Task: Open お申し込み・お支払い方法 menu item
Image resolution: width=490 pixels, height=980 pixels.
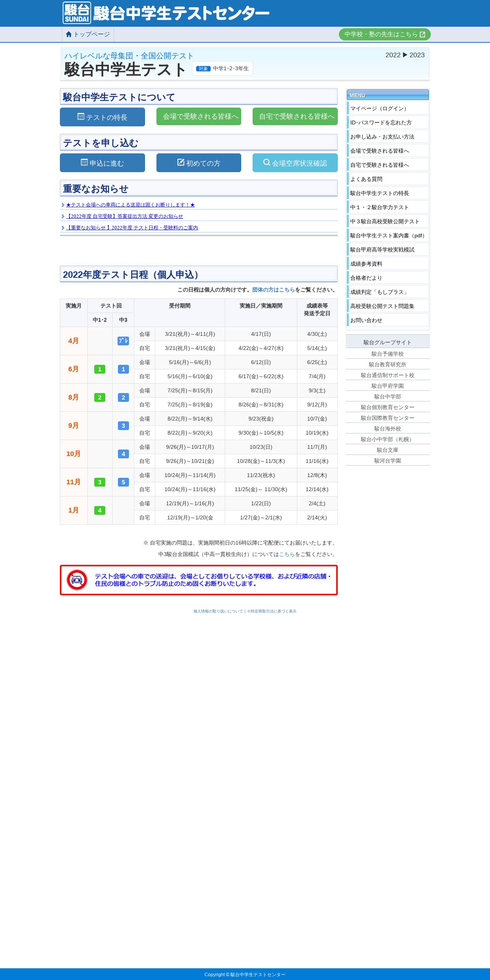Action: click(x=388, y=137)
